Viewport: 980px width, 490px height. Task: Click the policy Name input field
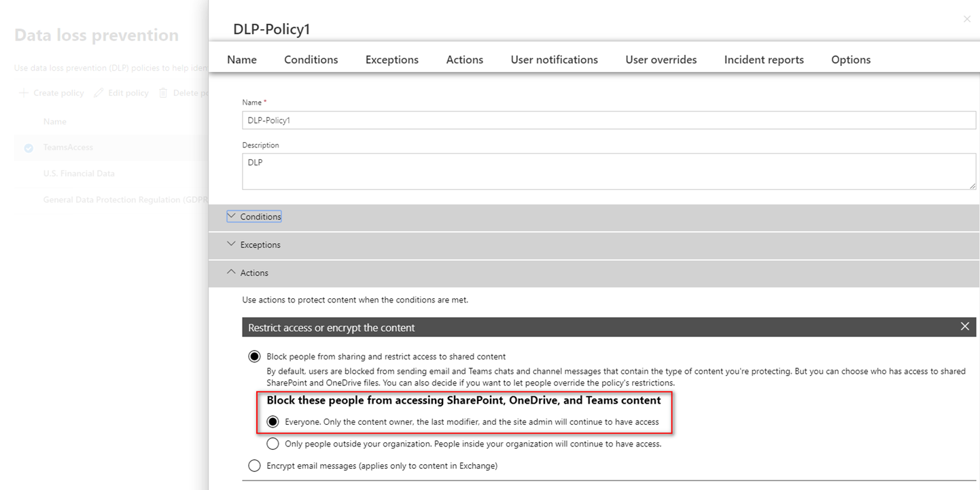point(608,120)
